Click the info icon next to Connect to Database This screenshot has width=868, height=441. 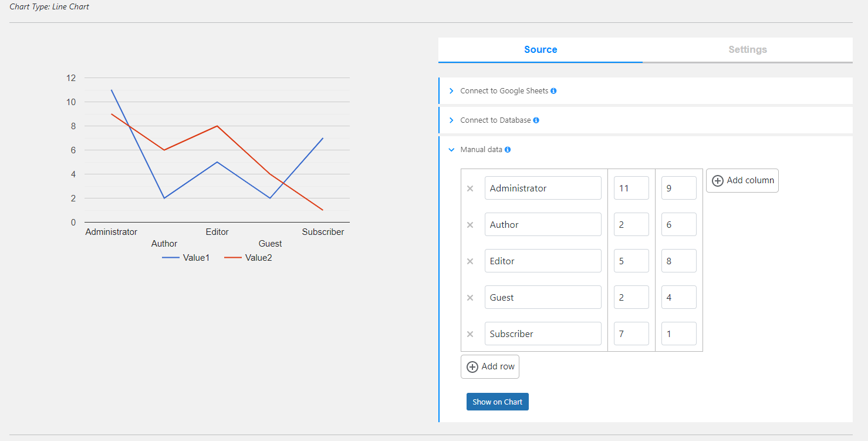click(x=536, y=120)
